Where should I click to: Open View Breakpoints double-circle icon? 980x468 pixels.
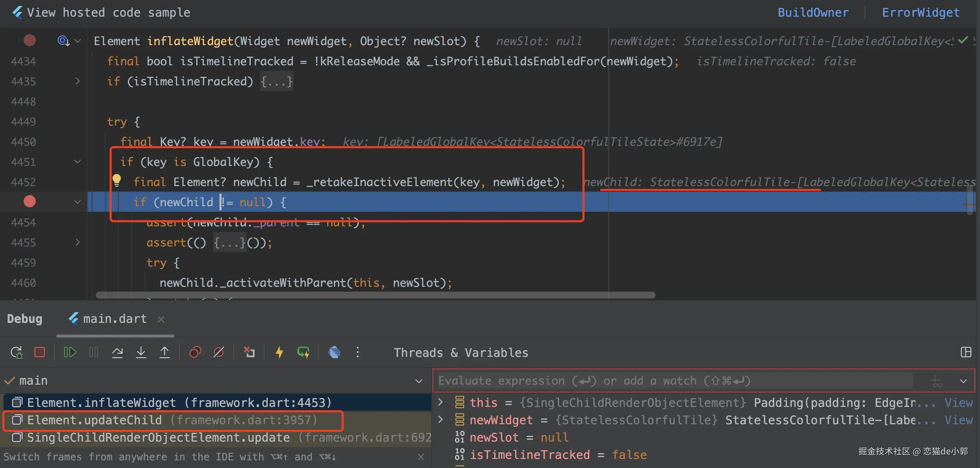195,352
